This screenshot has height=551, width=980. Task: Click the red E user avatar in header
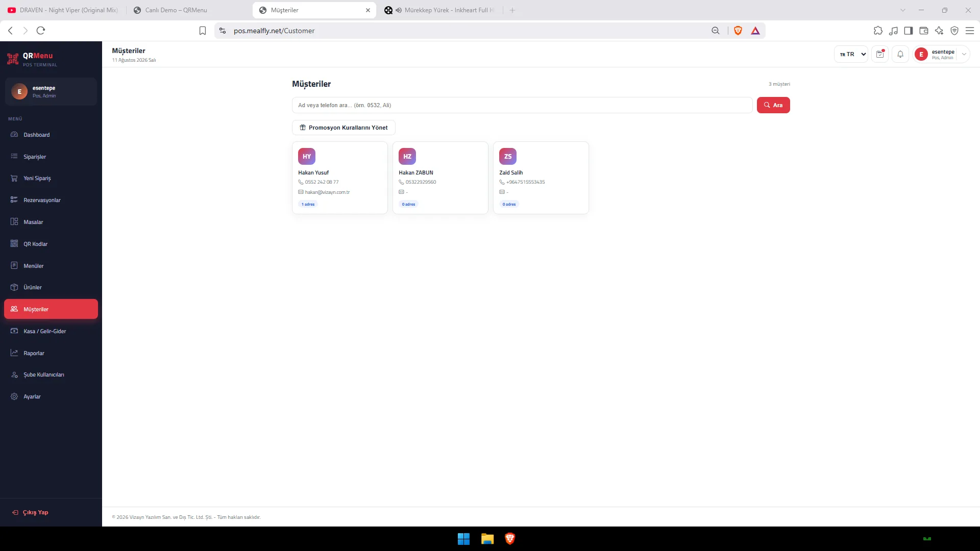click(921, 54)
